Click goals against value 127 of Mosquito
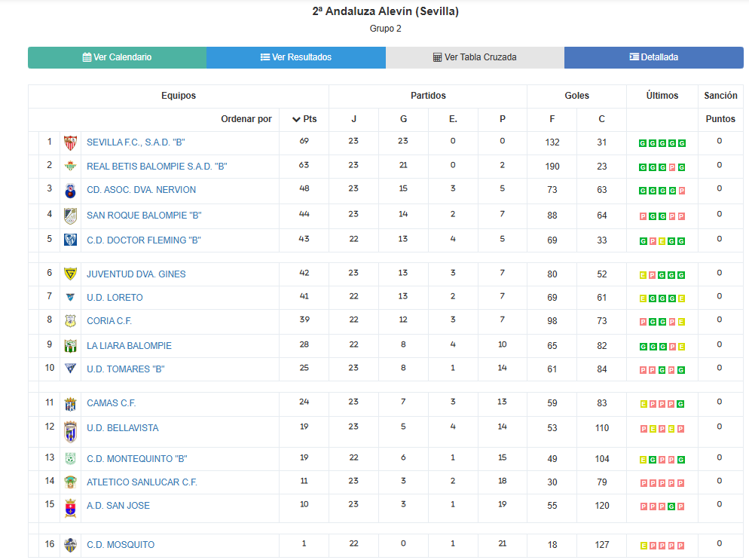Screen dimensions: 749x560 [x=602, y=545]
